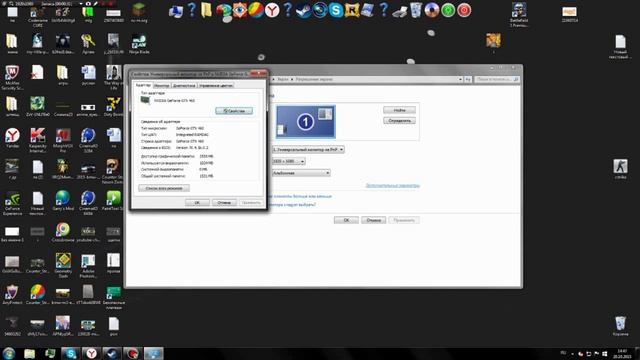The height and width of the screenshot is (360, 640).
Task: Select Adobe Photoshop desktop shortcut
Action: click(x=88, y=265)
